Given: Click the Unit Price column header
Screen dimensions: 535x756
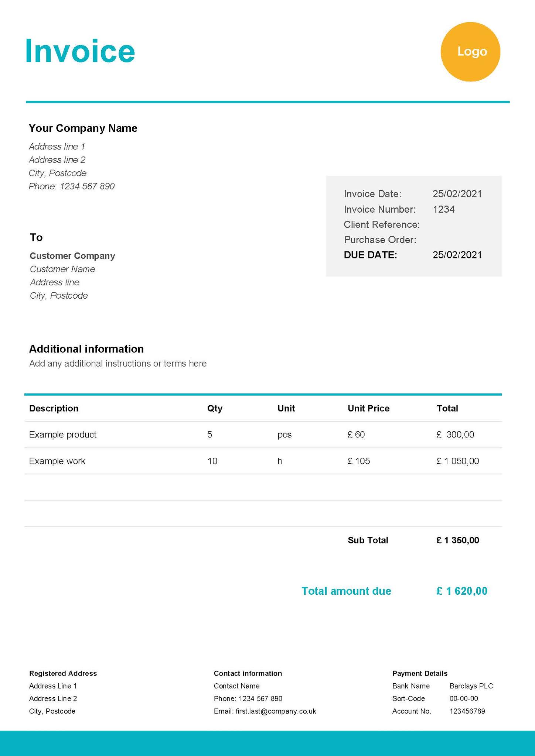Looking at the screenshot, I should point(368,408).
